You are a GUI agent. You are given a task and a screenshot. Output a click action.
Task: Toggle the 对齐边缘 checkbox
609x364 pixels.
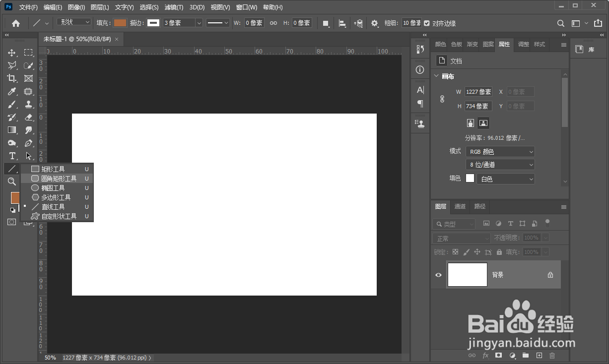426,23
